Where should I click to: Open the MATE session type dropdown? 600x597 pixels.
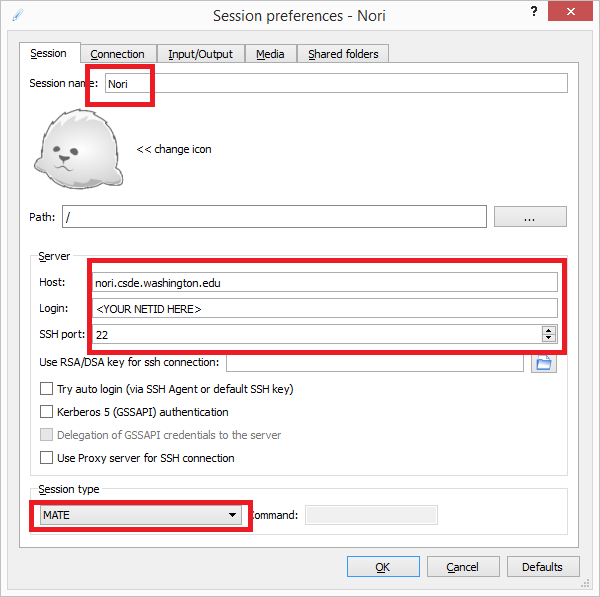click(x=140, y=515)
